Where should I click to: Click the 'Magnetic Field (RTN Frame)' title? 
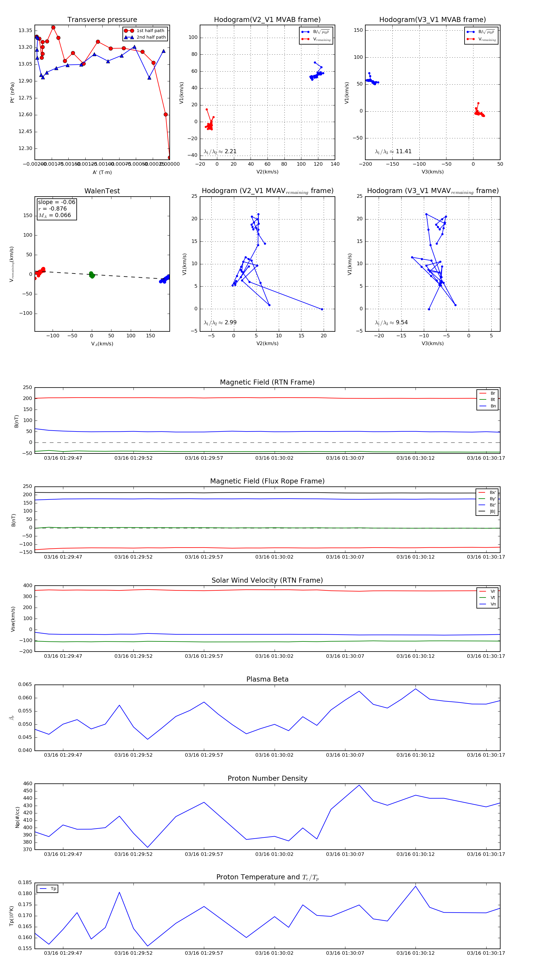click(267, 382)
